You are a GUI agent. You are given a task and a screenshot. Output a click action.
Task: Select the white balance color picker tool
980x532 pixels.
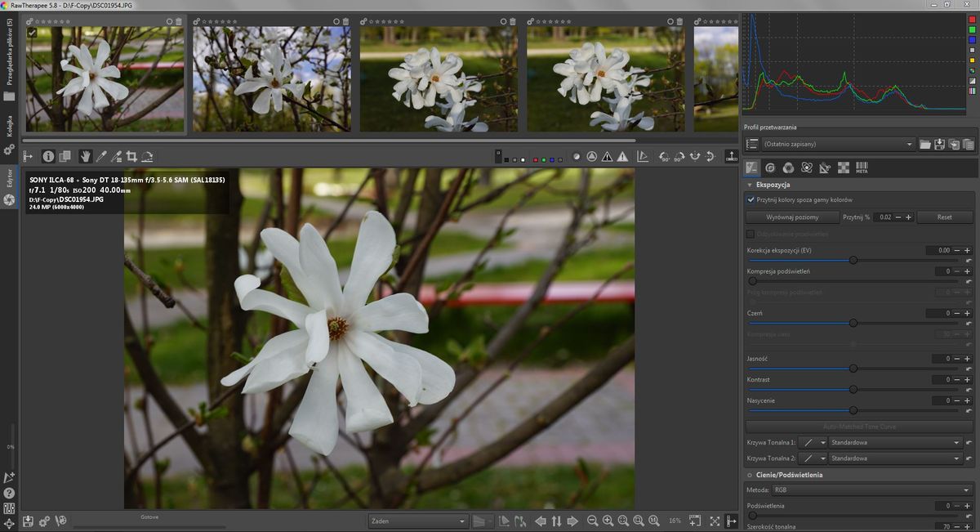[x=101, y=156]
